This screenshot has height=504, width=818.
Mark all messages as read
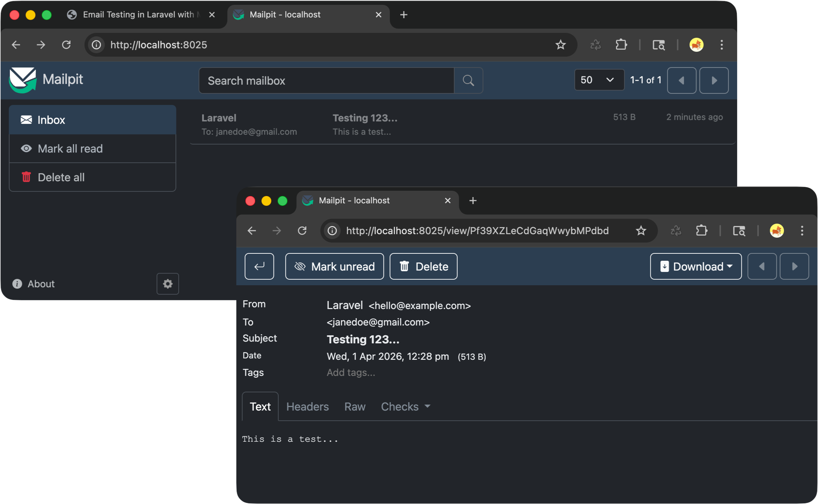coord(70,148)
